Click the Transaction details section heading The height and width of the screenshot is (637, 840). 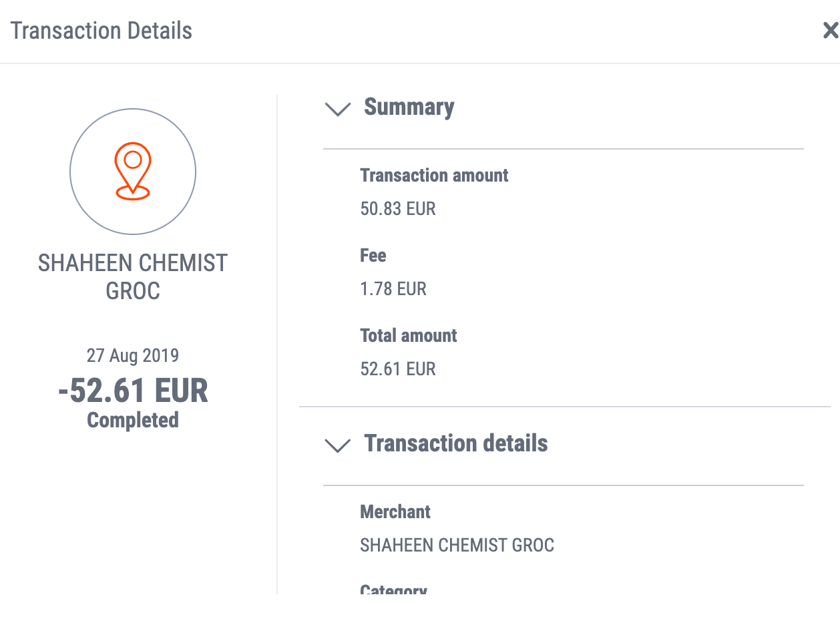(x=456, y=443)
